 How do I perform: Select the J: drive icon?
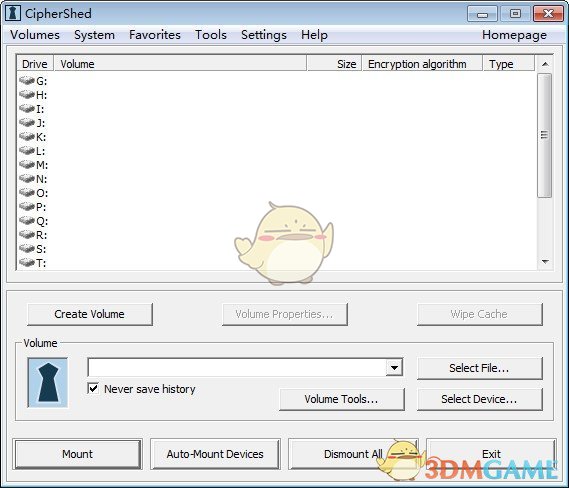tap(27, 123)
